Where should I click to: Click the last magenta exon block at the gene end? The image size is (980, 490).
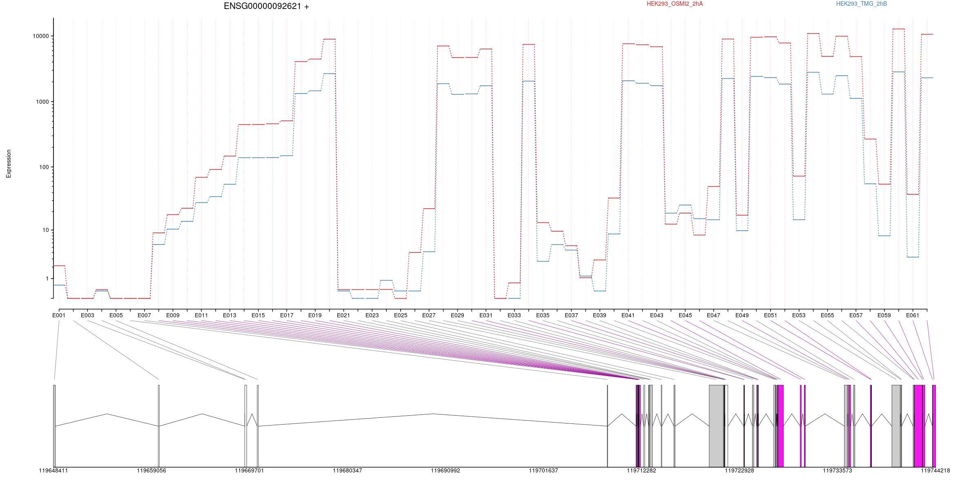934,426
